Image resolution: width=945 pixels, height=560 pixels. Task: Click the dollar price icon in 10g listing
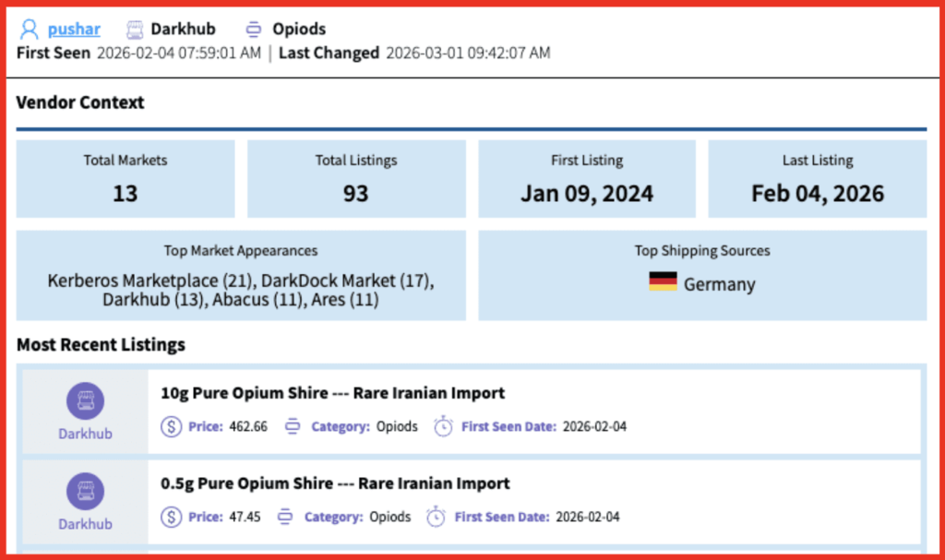pyautogui.click(x=171, y=426)
